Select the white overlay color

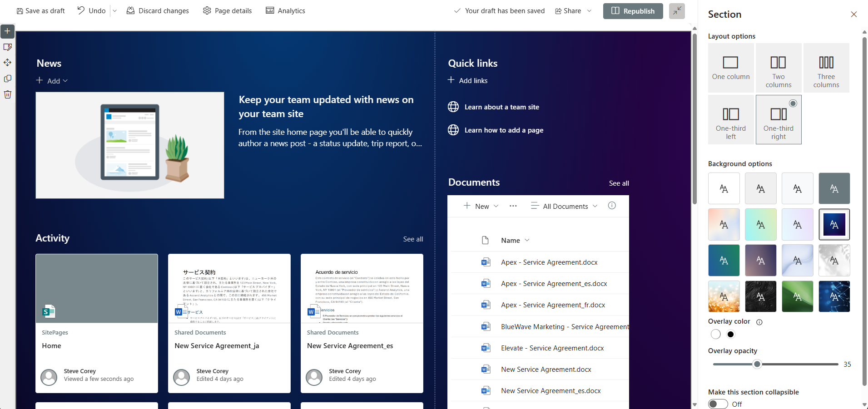[x=715, y=335]
